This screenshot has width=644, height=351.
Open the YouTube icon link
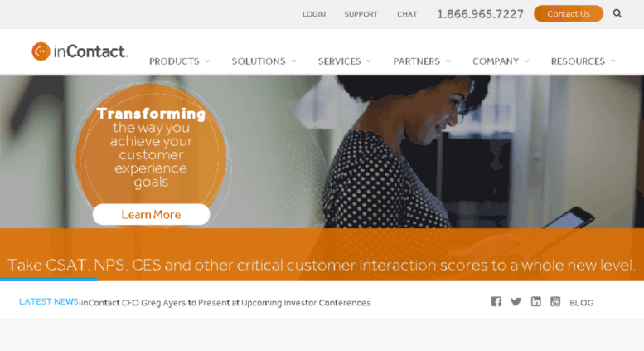click(555, 302)
